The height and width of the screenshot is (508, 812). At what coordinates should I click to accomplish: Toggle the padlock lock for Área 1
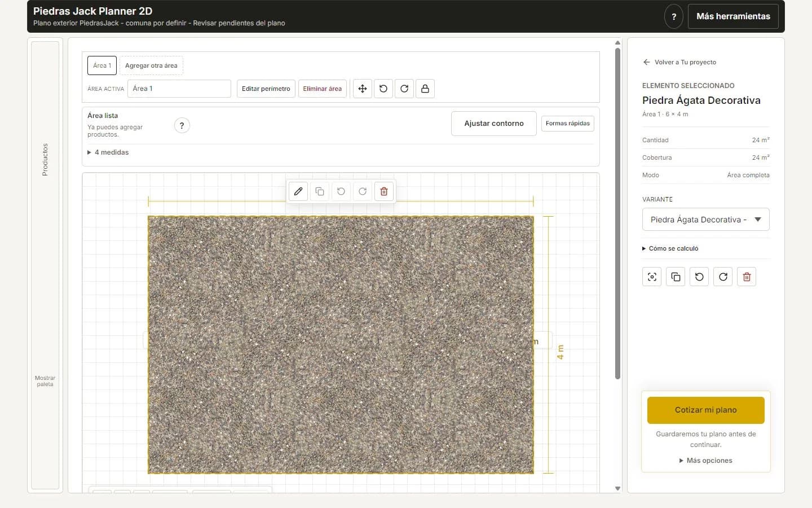[x=425, y=89]
